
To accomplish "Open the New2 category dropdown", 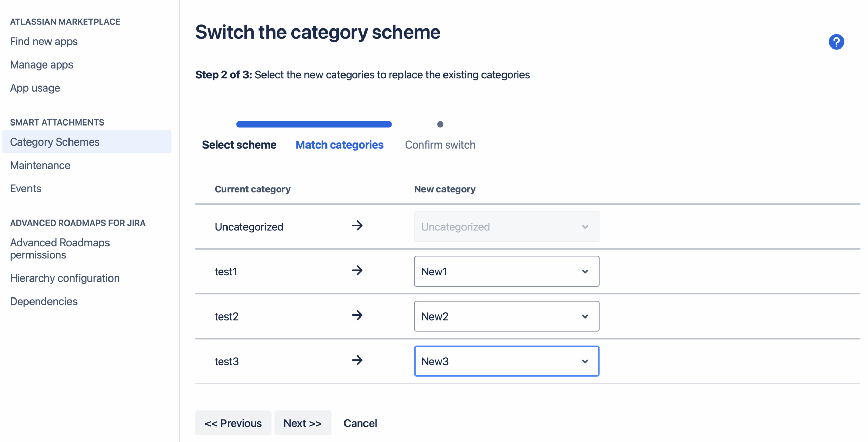I will point(506,316).
